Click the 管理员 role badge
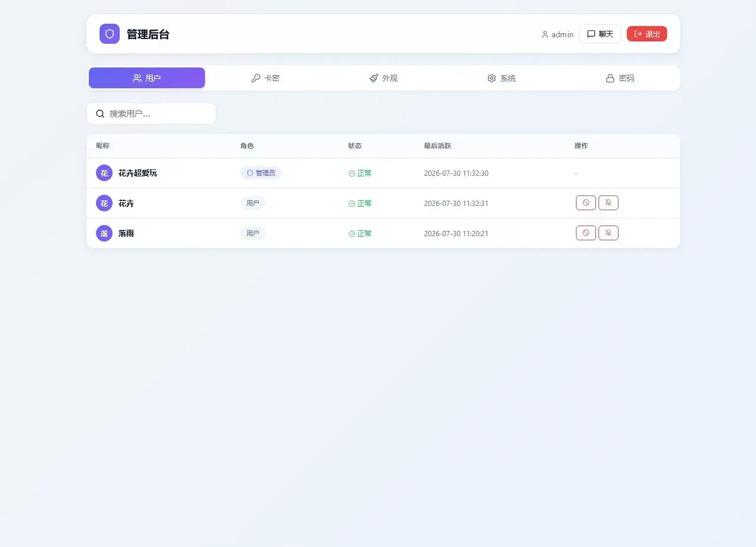Viewport: 756px width, 547px height. [x=261, y=173]
